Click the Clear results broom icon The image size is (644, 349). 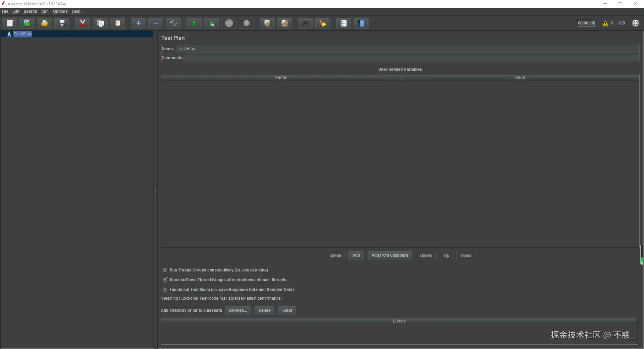[x=267, y=23]
